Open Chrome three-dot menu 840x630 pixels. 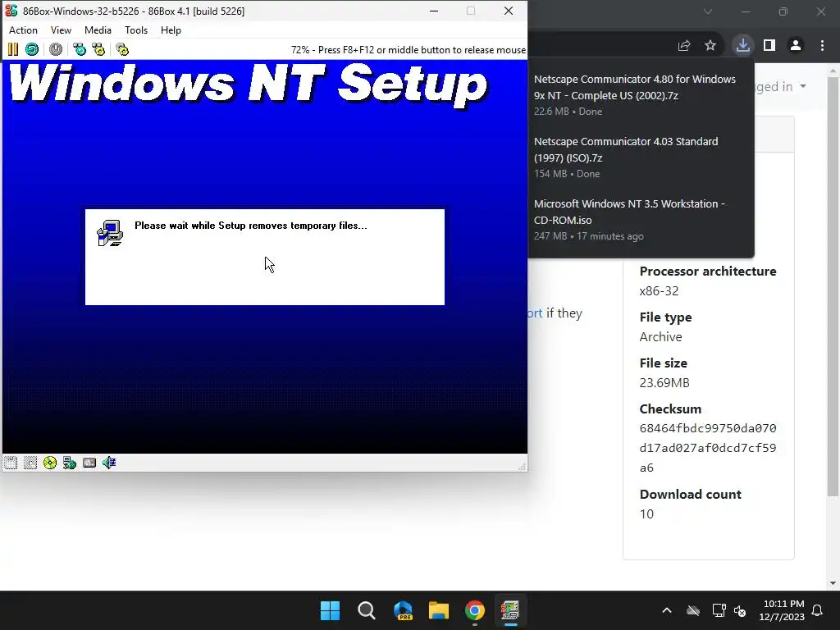click(x=822, y=46)
